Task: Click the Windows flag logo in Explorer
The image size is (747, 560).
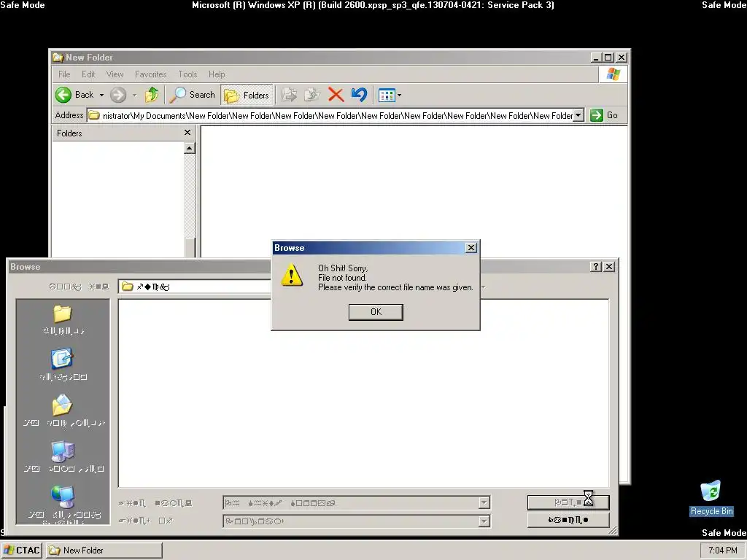Action: (x=613, y=74)
